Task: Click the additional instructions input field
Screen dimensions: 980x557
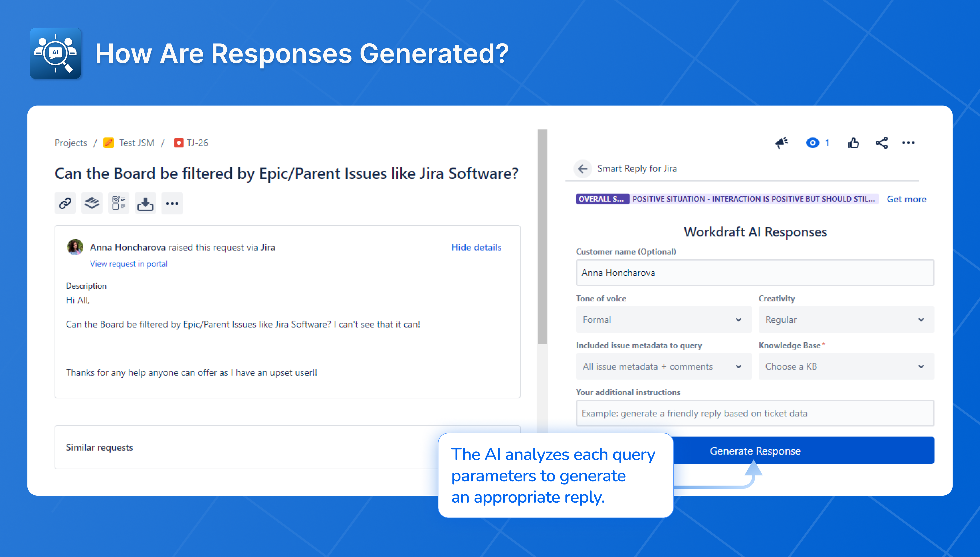Action: click(x=754, y=413)
